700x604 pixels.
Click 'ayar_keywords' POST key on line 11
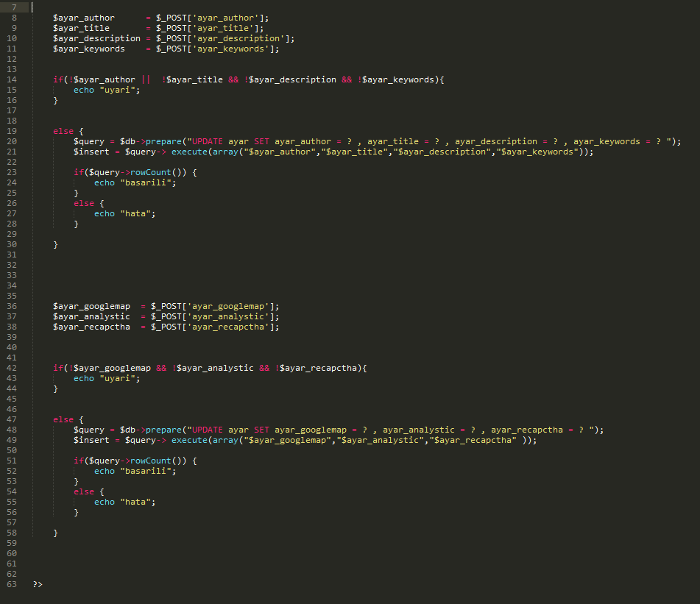point(231,49)
